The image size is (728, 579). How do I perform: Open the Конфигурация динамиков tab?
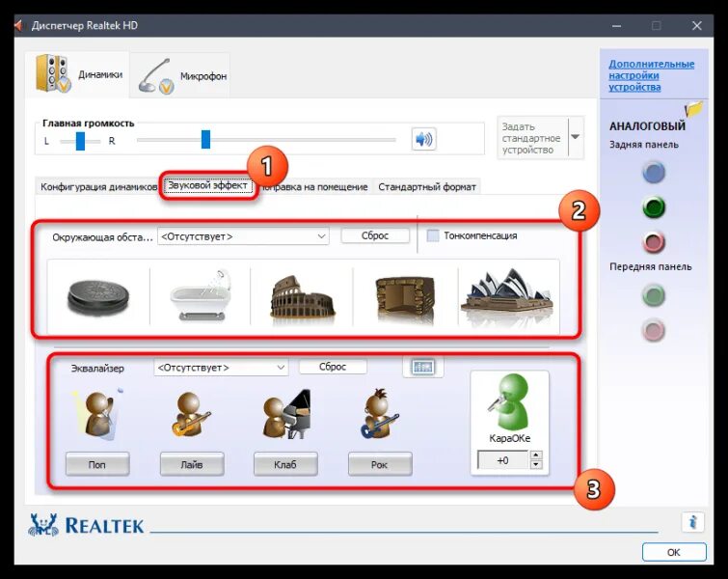[x=98, y=187]
